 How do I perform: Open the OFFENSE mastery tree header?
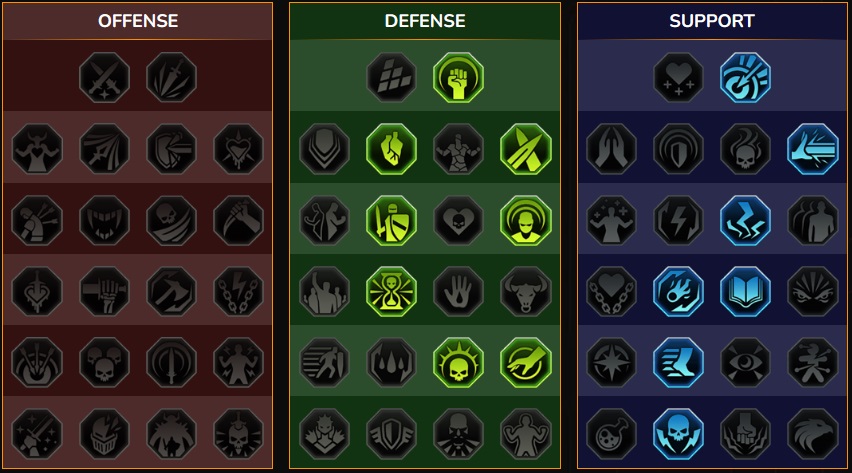(x=138, y=21)
